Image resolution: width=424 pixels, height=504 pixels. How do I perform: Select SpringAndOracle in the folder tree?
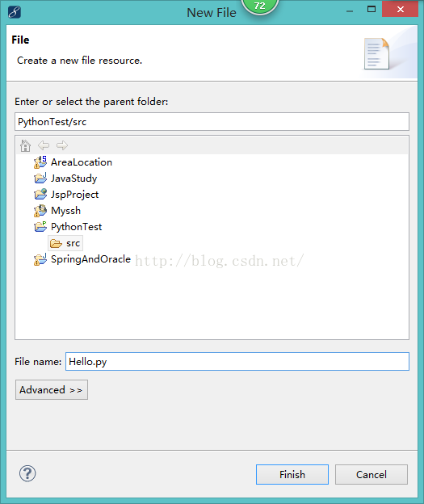point(90,259)
